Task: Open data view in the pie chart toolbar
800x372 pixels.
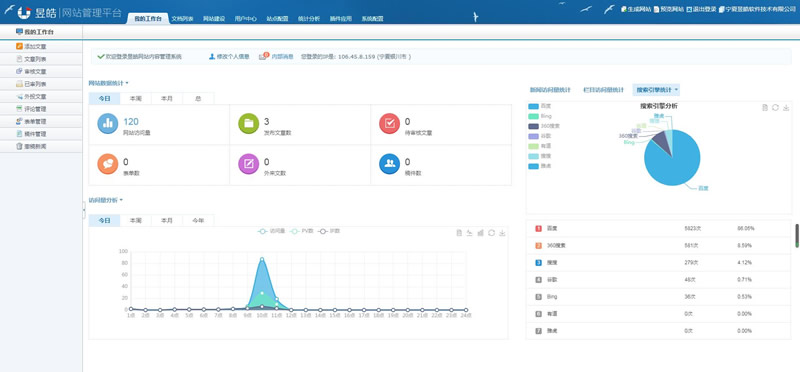Action: click(x=765, y=108)
